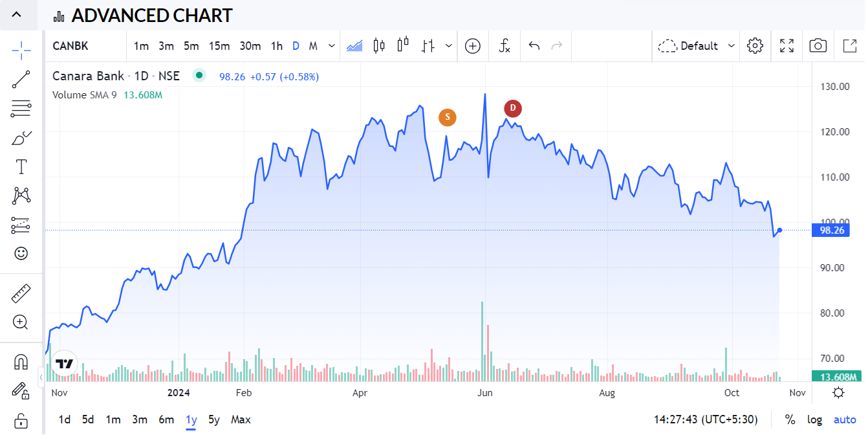The image size is (868, 435).
Task: Collapse the left drawing toolbar handle
Action: pos(41,377)
